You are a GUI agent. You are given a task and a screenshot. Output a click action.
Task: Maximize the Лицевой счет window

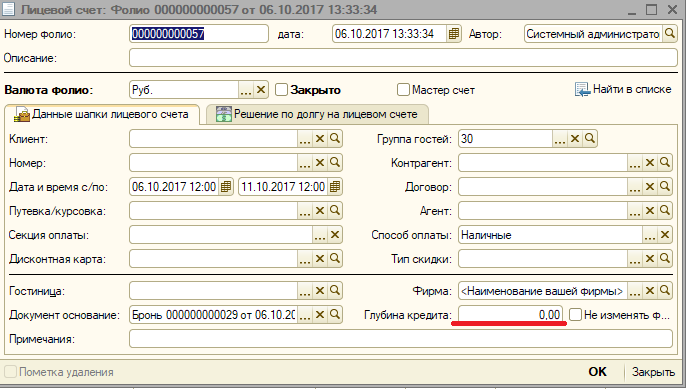click(652, 9)
